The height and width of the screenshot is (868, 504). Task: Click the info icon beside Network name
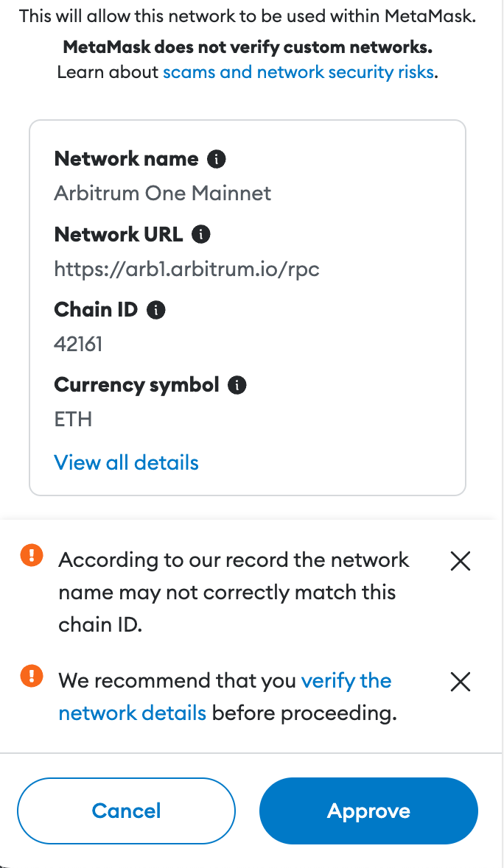click(x=216, y=159)
